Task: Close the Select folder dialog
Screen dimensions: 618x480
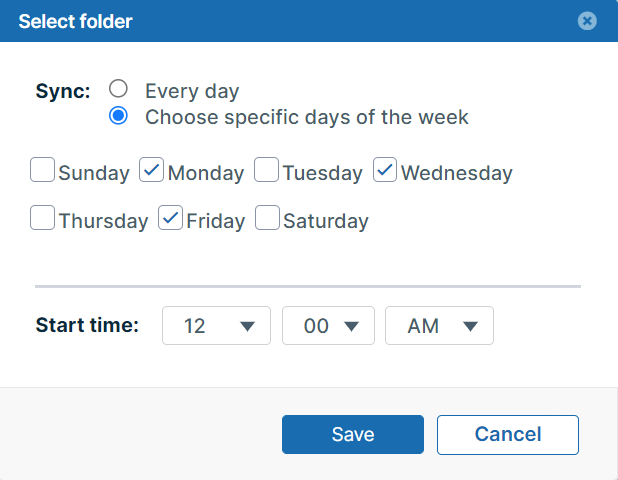Action: point(587,21)
